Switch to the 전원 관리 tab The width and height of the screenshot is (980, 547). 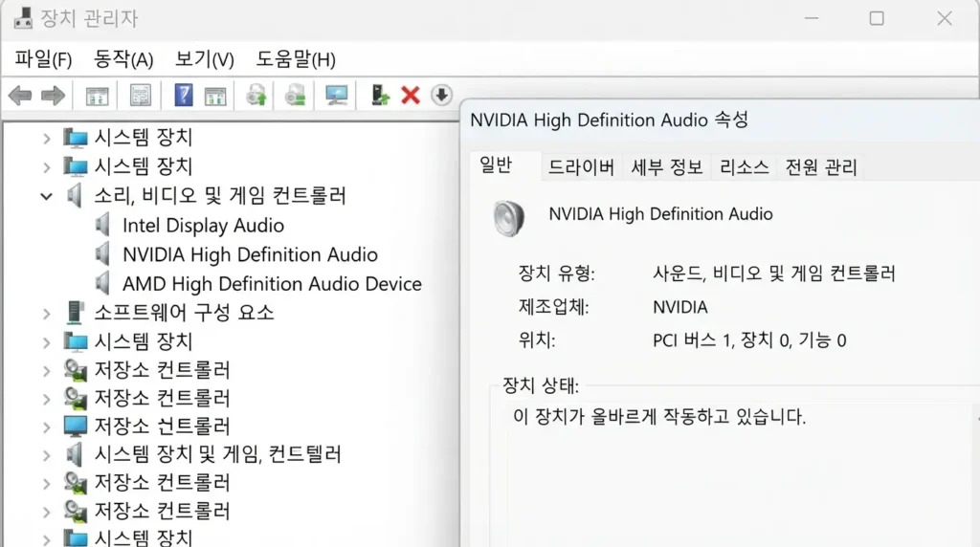coord(820,167)
